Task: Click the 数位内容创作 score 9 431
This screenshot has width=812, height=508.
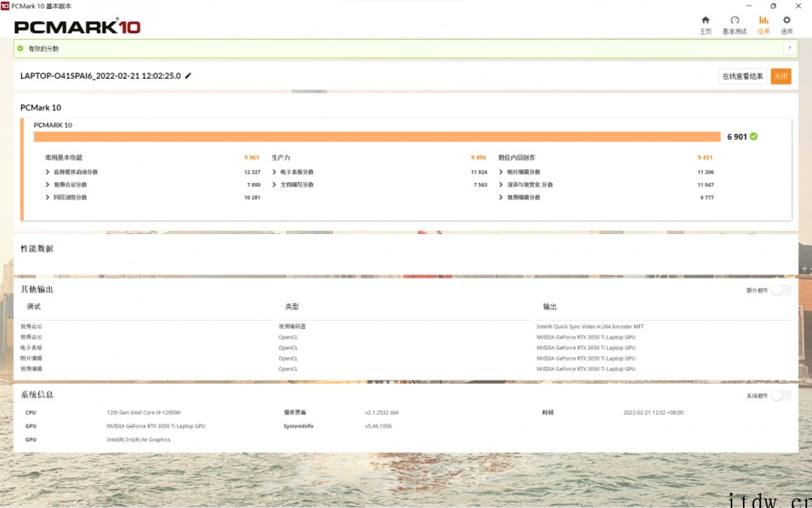Action: [705, 158]
